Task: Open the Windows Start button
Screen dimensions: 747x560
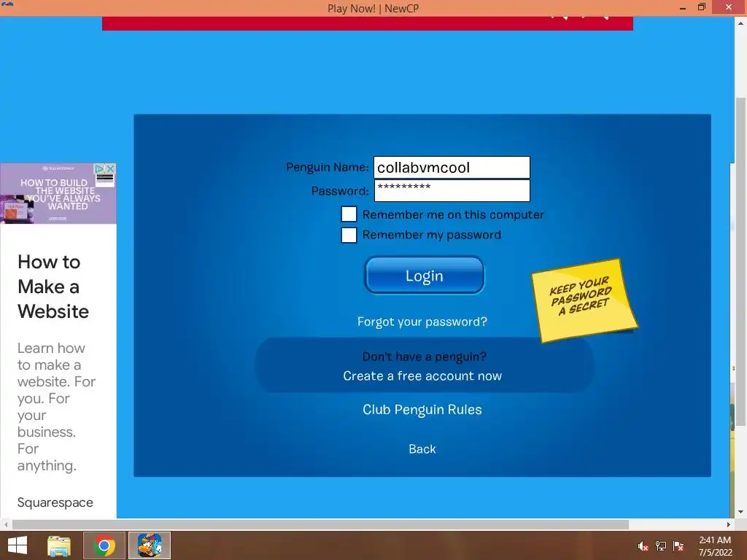Action: coord(18,545)
